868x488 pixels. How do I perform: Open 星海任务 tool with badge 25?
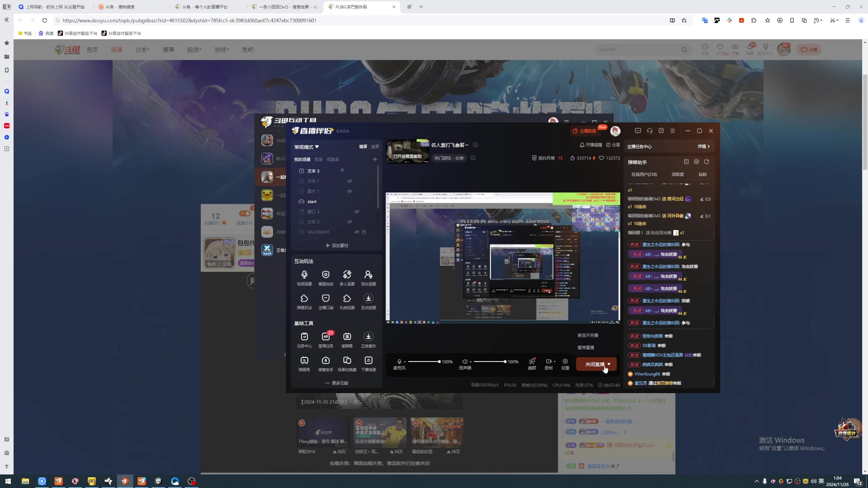[325, 340]
